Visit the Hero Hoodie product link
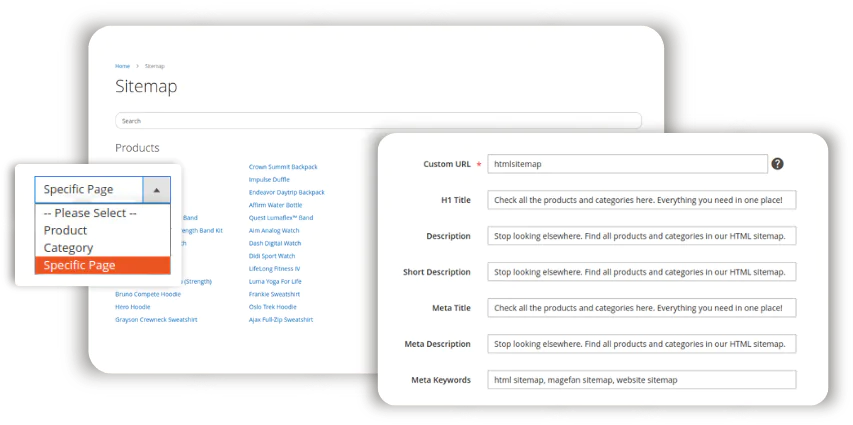853x425 pixels. coord(133,307)
